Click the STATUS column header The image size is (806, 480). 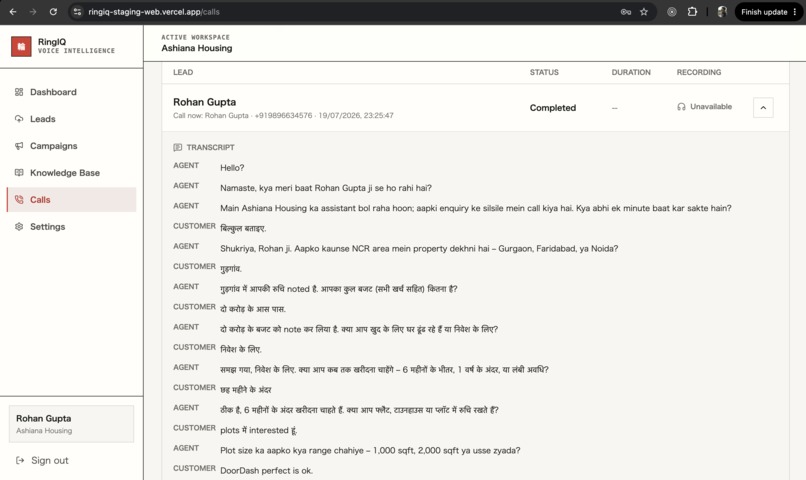[544, 72]
